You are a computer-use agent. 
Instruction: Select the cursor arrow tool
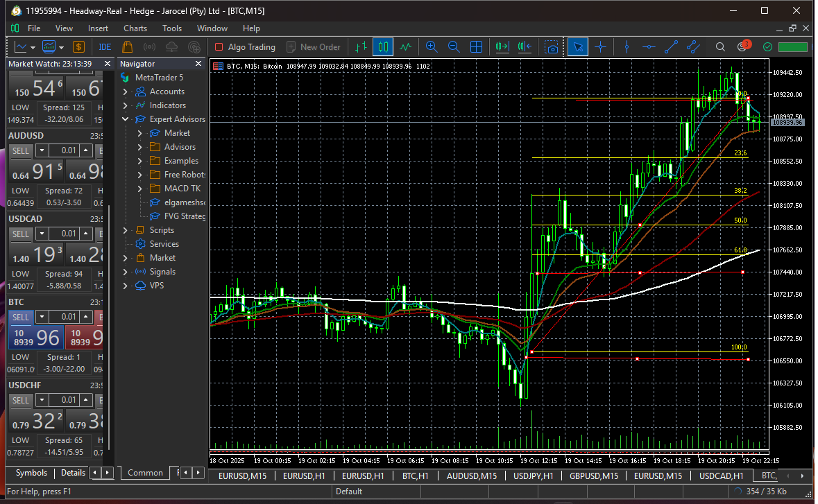coord(578,47)
